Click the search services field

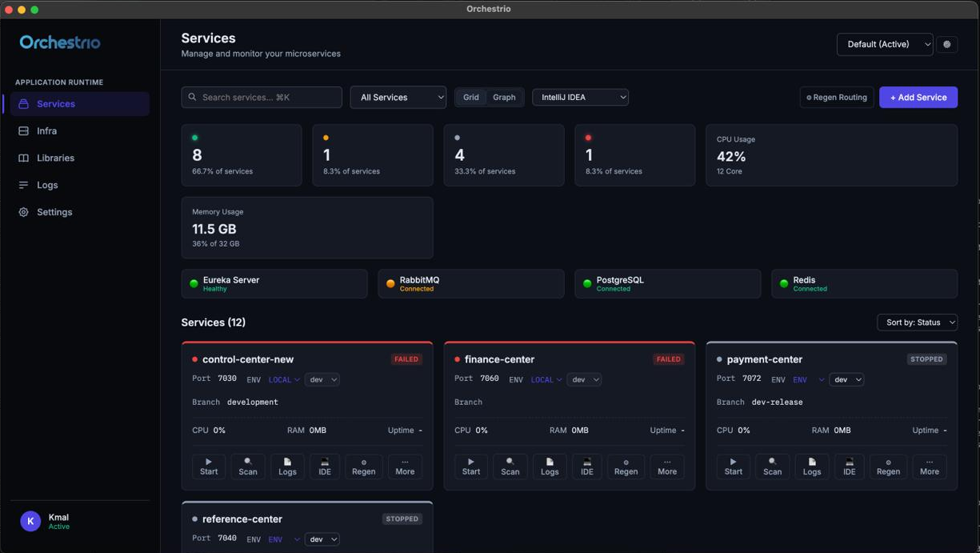(262, 97)
